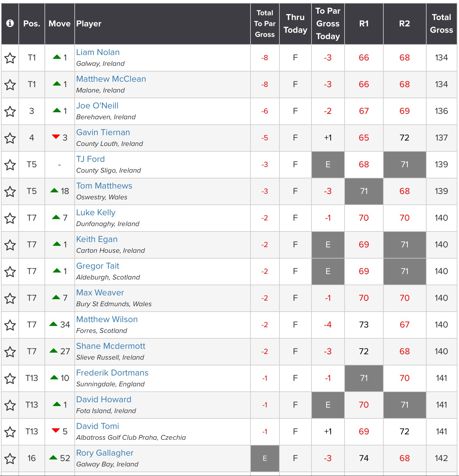Favorite Liam Nolan with the star icon
The width and height of the screenshot is (459, 476).
[x=10, y=58]
